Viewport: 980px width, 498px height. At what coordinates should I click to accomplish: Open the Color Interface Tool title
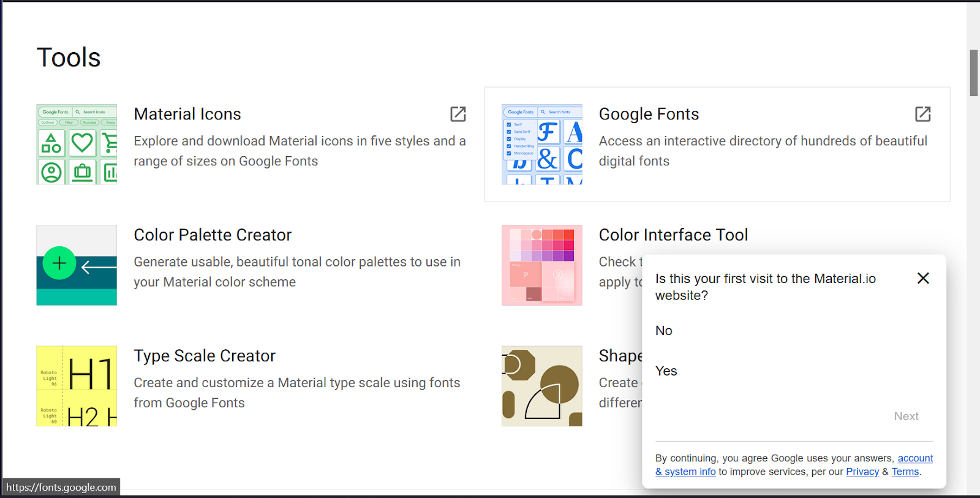click(x=673, y=235)
